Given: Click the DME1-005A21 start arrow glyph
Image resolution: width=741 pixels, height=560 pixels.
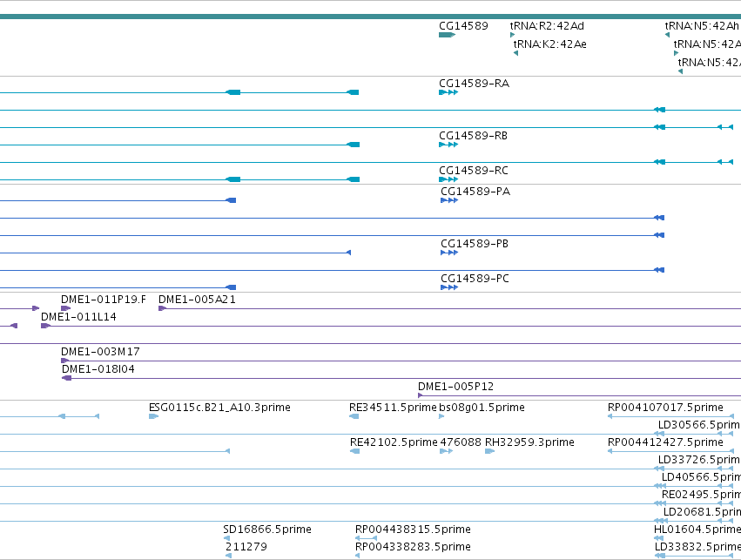Looking at the screenshot, I should [162, 308].
